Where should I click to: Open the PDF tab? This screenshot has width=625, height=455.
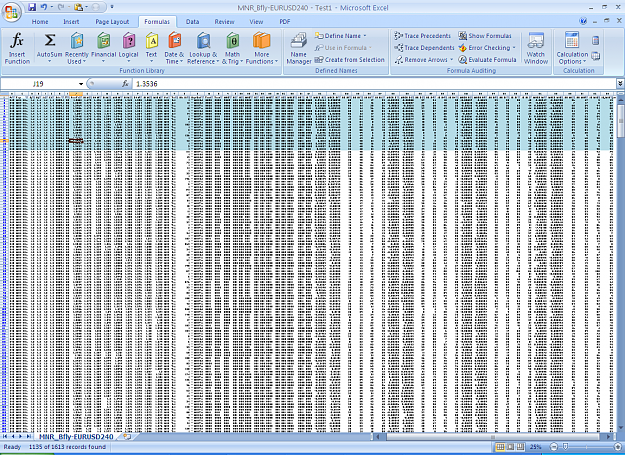285,22
